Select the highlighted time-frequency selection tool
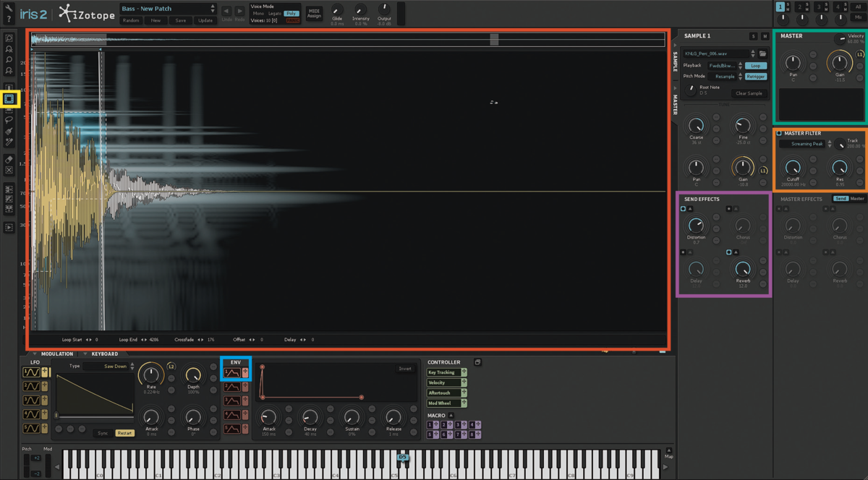The width and height of the screenshot is (868, 480). [x=9, y=99]
